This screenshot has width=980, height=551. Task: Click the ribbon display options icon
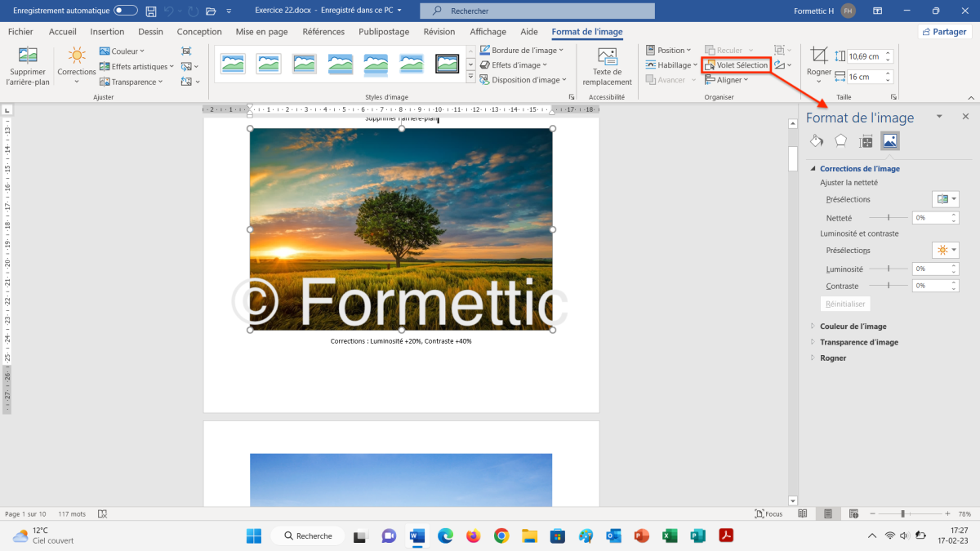click(x=877, y=11)
